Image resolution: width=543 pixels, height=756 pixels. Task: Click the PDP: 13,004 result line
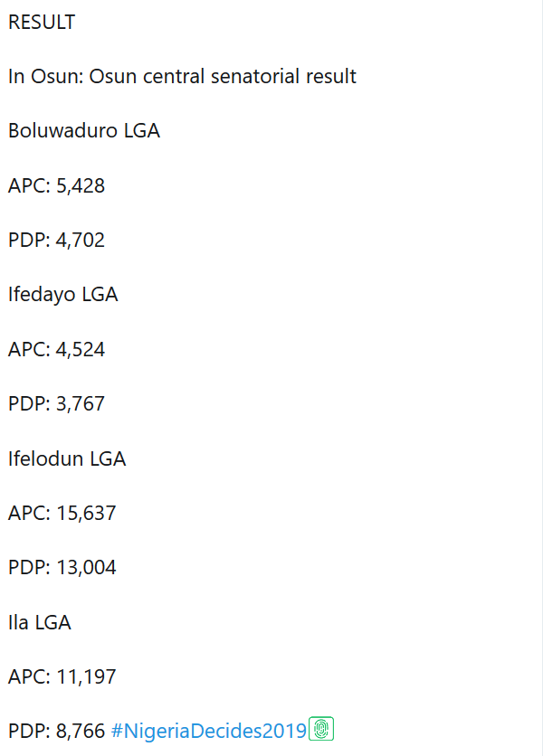[x=62, y=567]
